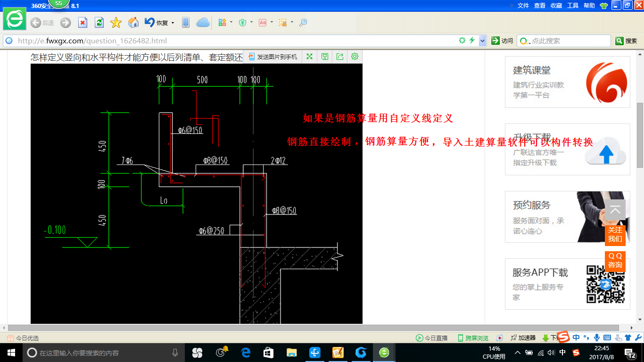
Task: Stop page loading with red X icon
Action: [x=83, y=23]
